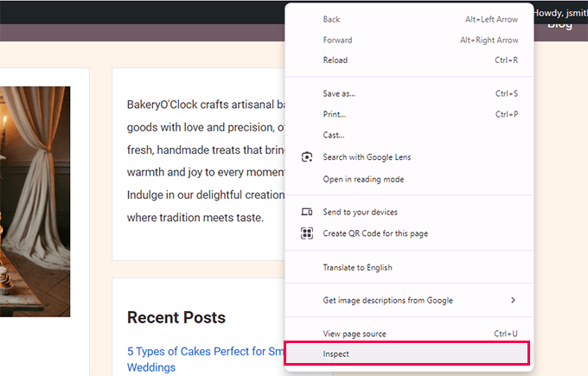Click the bakery curtain photo thumbnail

point(35,201)
